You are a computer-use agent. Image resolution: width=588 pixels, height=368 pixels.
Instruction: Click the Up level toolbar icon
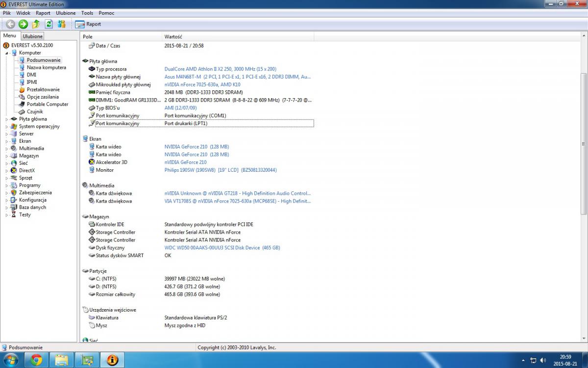36,24
